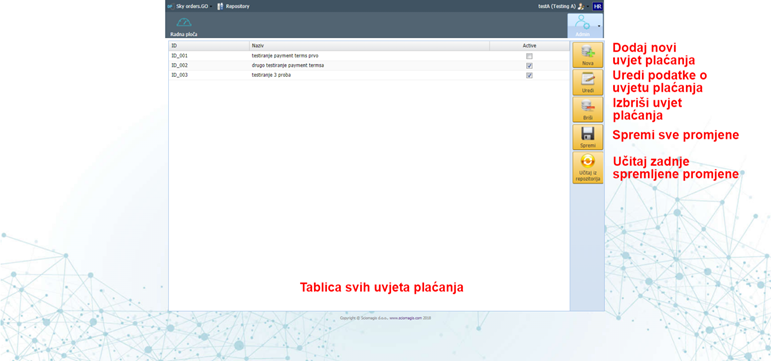This screenshot has height=361, width=771.
Task: Open the Sky orders.GO menu
Action: pyautogui.click(x=189, y=6)
